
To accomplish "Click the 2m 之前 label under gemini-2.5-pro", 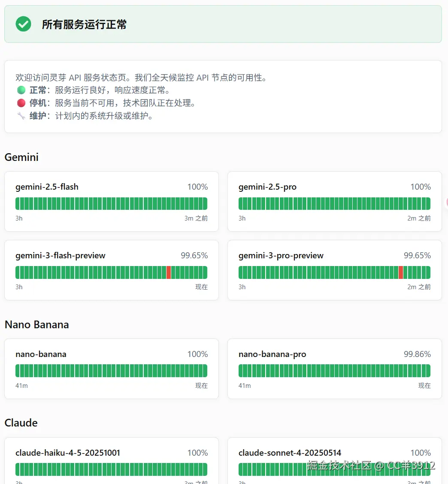I will [419, 218].
